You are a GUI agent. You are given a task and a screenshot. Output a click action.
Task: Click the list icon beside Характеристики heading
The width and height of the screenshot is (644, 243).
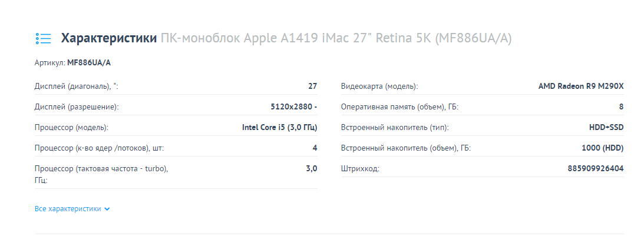pyautogui.click(x=43, y=39)
